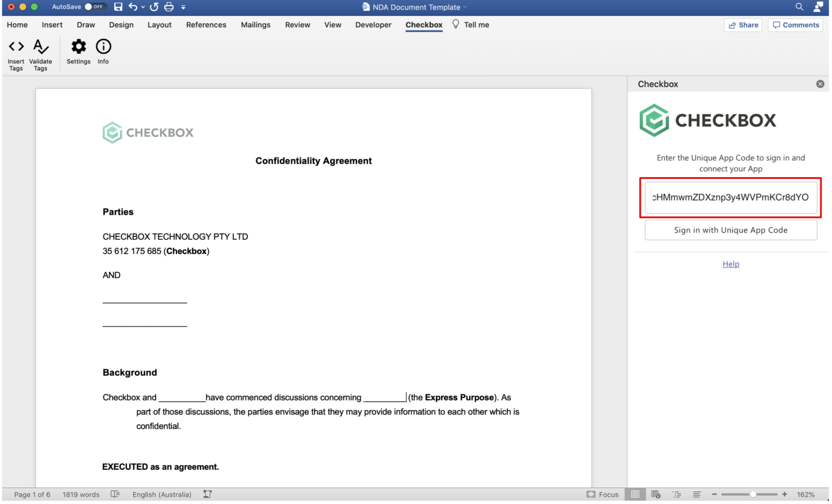Expand the undo history dropdown arrow

[143, 7]
